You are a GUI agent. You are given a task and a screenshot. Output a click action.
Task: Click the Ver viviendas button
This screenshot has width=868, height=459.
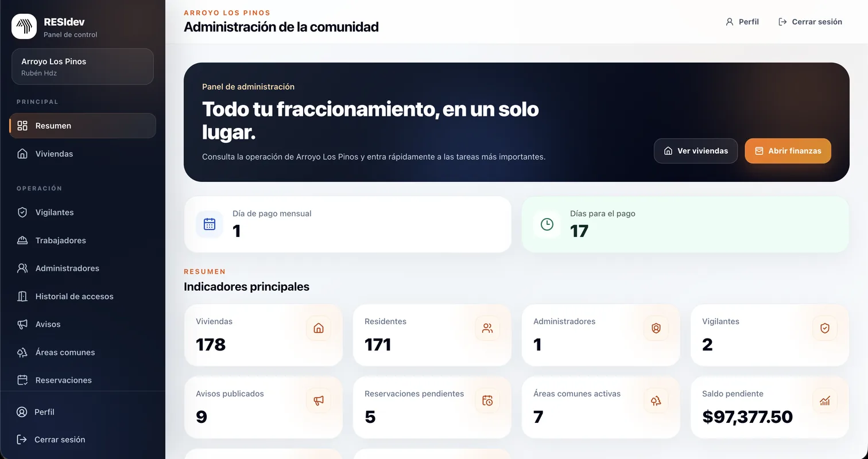coord(696,151)
